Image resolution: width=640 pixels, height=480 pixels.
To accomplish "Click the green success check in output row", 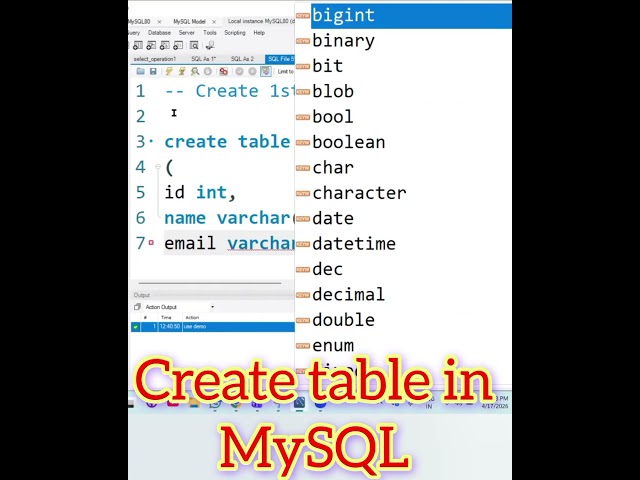I will 136,327.
